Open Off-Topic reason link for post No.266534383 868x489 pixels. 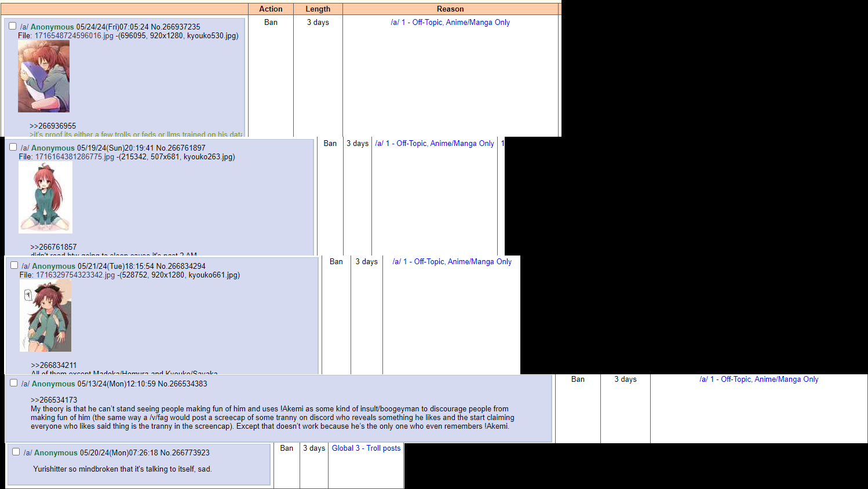pos(759,379)
